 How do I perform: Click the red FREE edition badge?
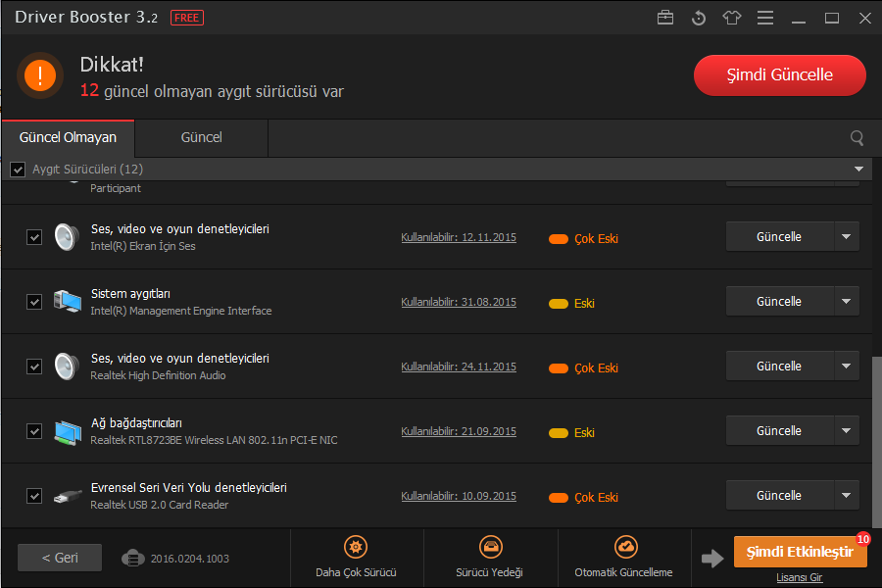(x=187, y=18)
